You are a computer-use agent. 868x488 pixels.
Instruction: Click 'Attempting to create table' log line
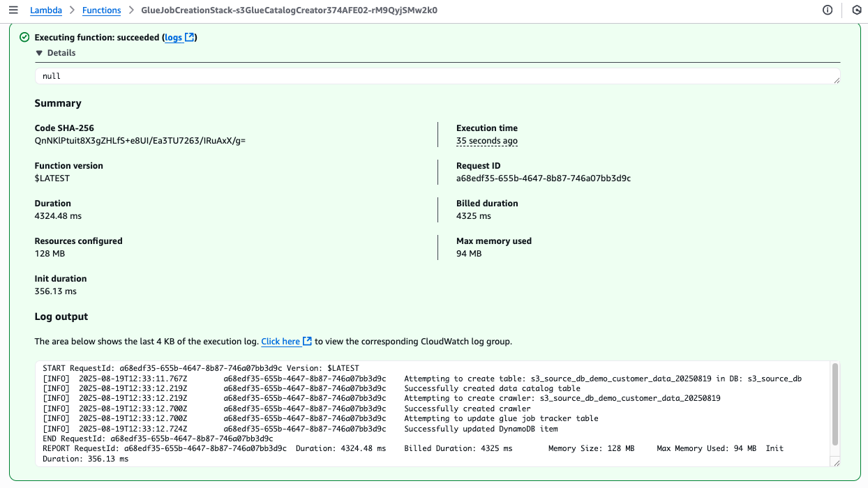(x=603, y=379)
